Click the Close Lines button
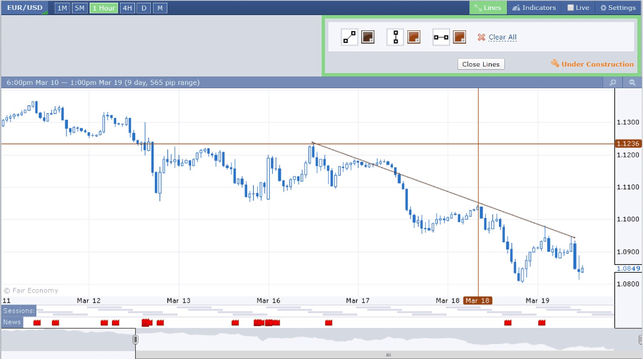This screenshot has width=644, height=359. (x=481, y=64)
